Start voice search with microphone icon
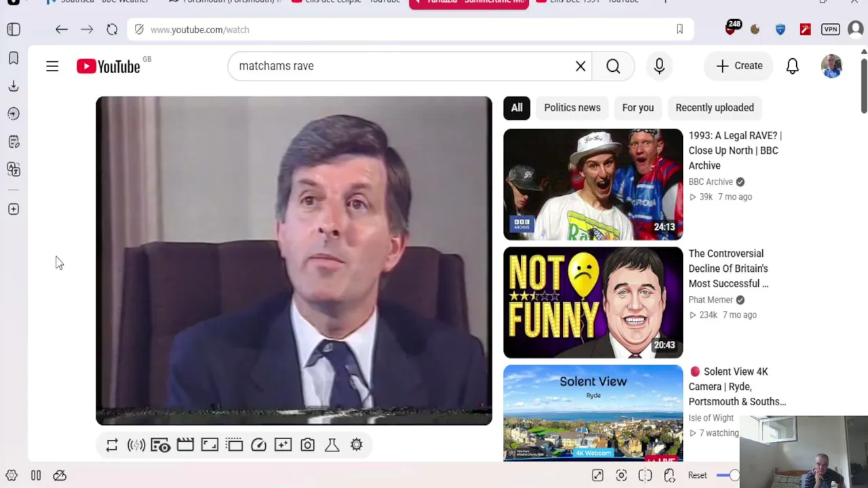Image resolution: width=868 pixels, height=488 pixels. (x=659, y=66)
